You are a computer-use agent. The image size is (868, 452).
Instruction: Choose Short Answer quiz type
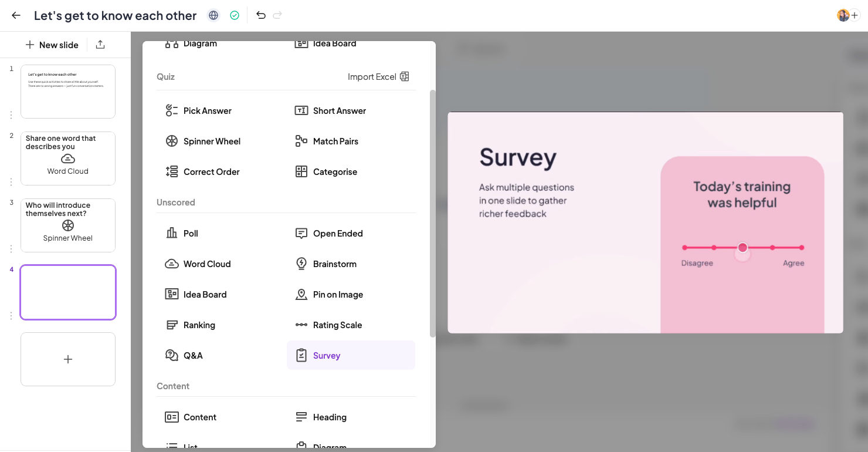click(351, 110)
